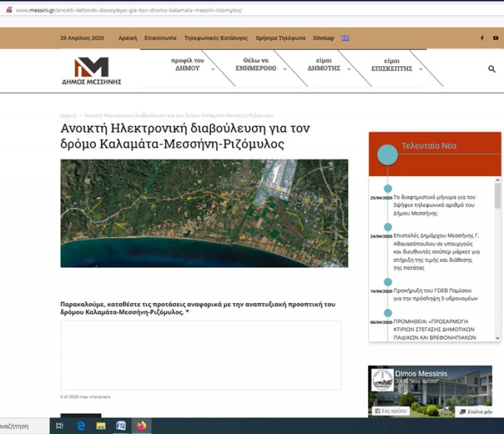
Task: Open the site search magnifier
Action: pyautogui.click(x=492, y=69)
